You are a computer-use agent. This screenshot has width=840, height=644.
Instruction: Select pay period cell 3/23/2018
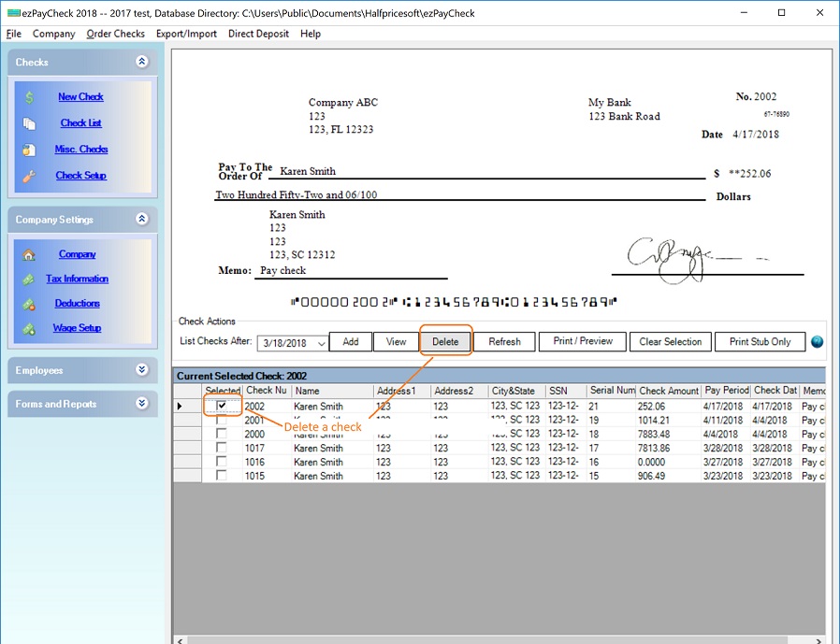[x=726, y=476]
